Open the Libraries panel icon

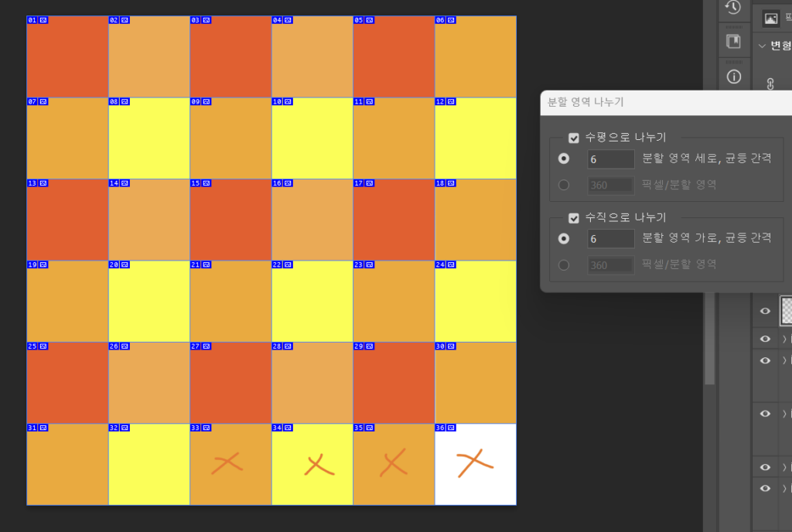tap(733, 42)
